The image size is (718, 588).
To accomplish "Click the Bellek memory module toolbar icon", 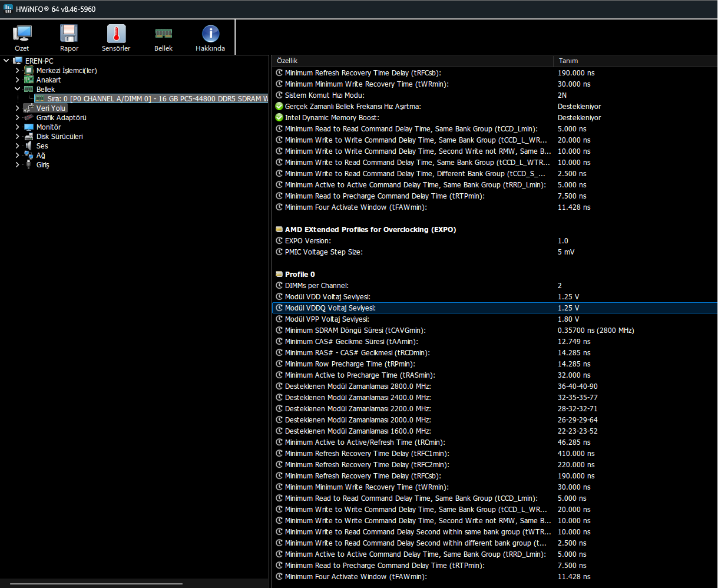I will 163,33.
